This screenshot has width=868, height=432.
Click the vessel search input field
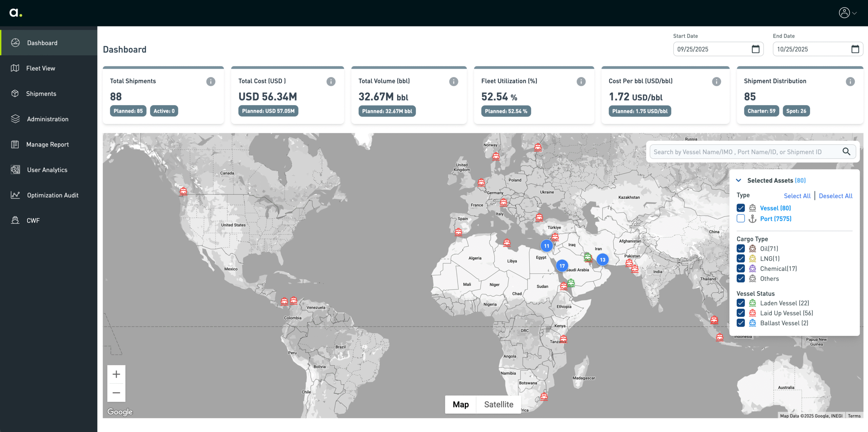[743, 152]
